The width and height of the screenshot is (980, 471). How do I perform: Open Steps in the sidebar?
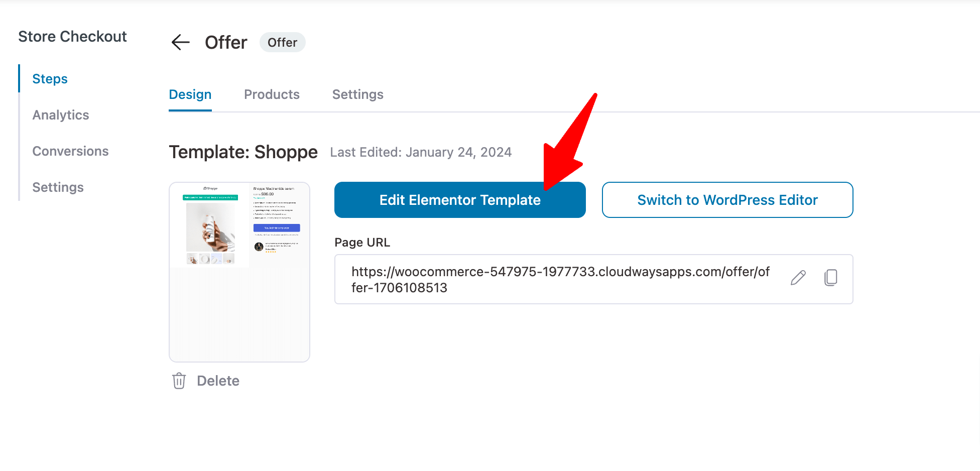[x=50, y=79]
